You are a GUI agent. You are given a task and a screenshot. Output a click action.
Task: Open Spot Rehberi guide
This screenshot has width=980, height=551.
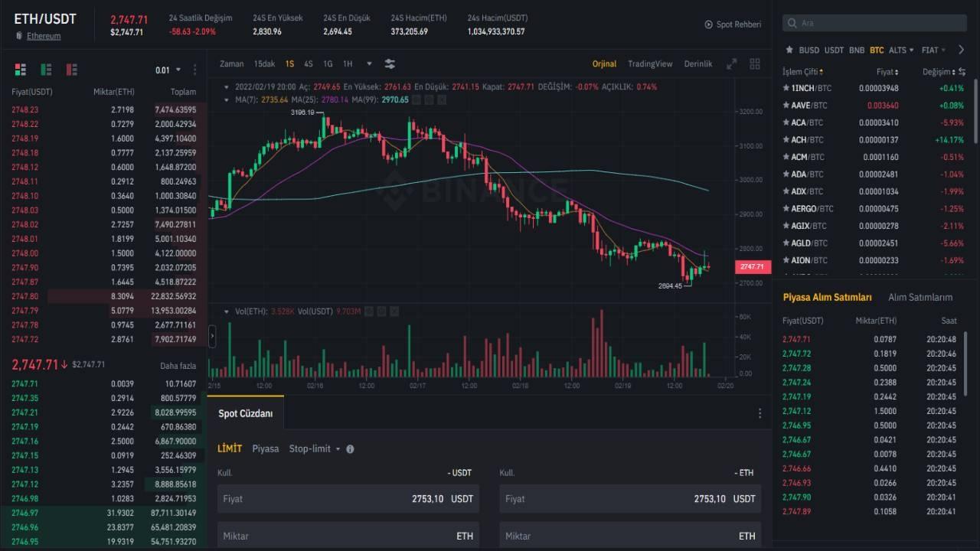tap(733, 24)
